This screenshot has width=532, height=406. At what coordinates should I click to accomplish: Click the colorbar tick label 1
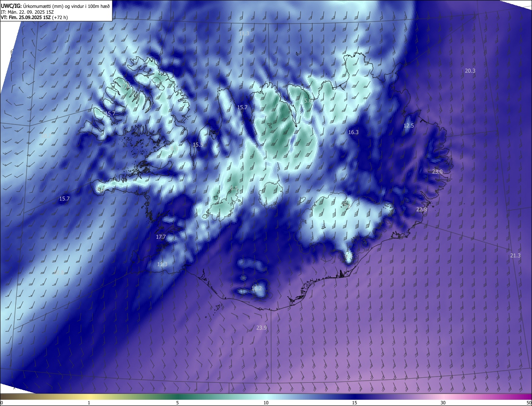(89, 403)
